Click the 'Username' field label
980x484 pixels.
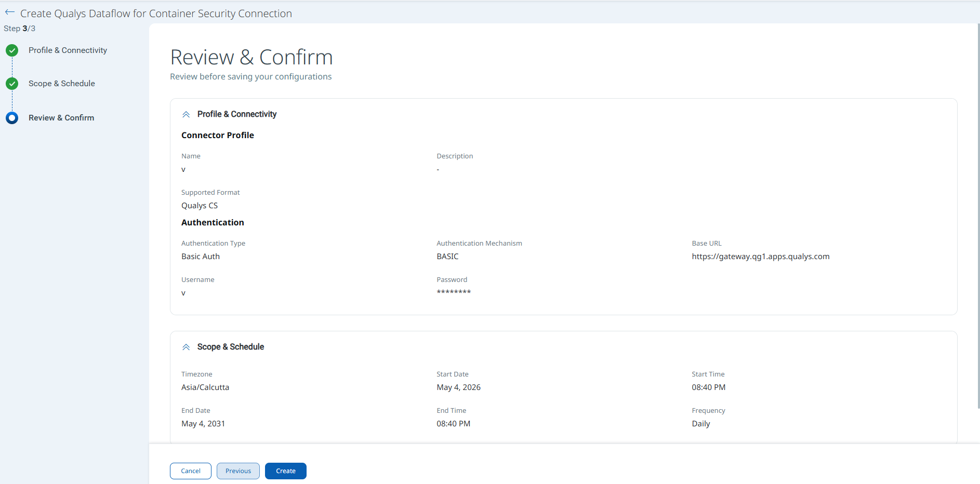click(x=198, y=279)
